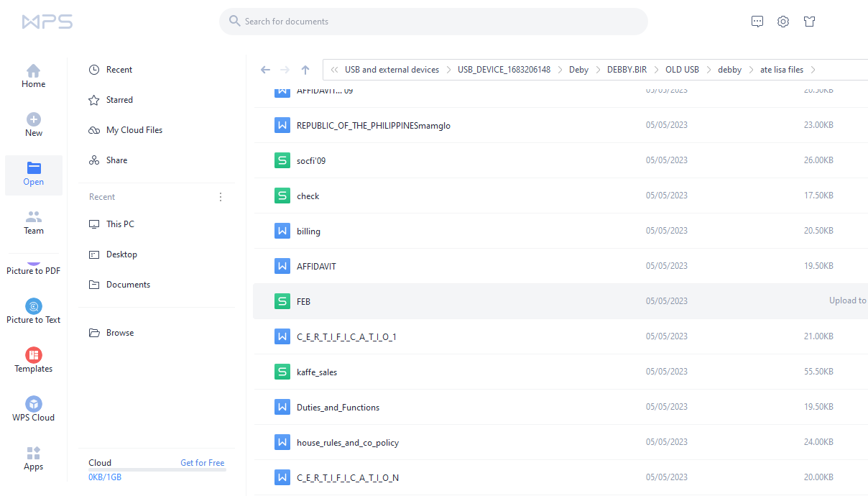Expand chevron after USB and external devices
The image size is (868, 496).
(x=448, y=70)
